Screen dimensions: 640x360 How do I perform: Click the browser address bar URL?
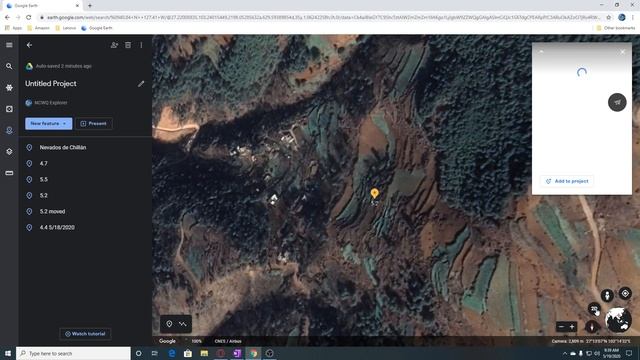(x=323, y=18)
